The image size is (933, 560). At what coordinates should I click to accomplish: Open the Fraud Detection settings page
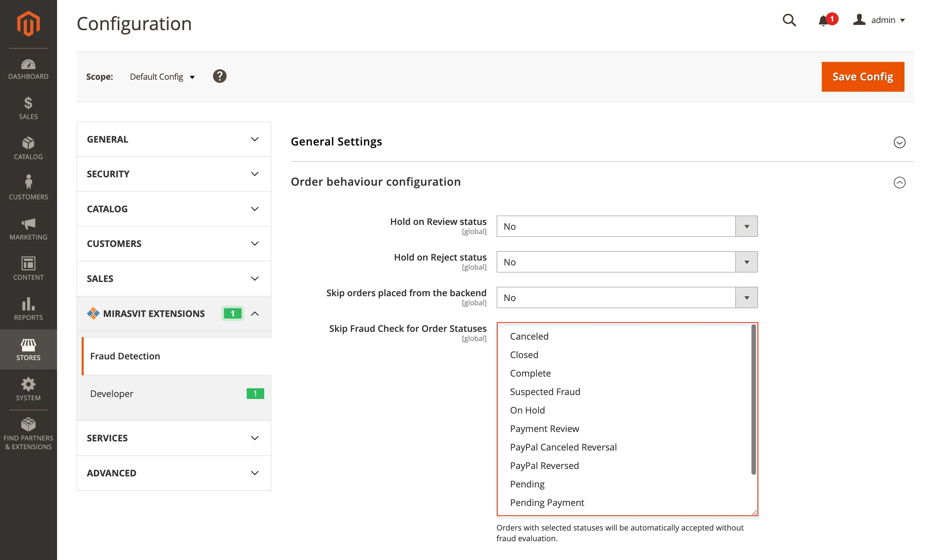point(125,356)
